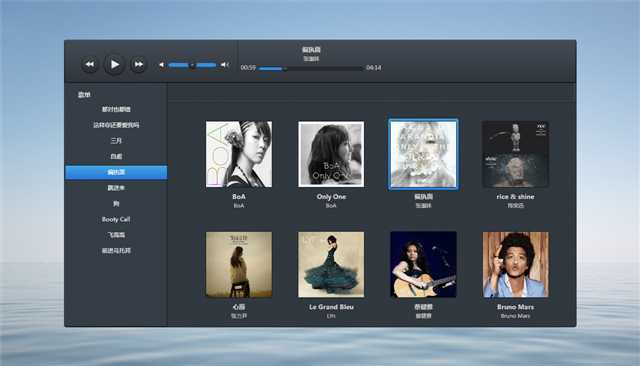Open the guitar performer album cover
This screenshot has width=640, height=366.
click(x=423, y=265)
